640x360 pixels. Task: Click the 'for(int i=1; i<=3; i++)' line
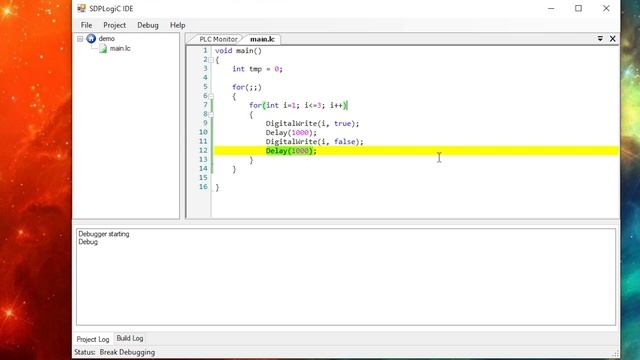298,105
